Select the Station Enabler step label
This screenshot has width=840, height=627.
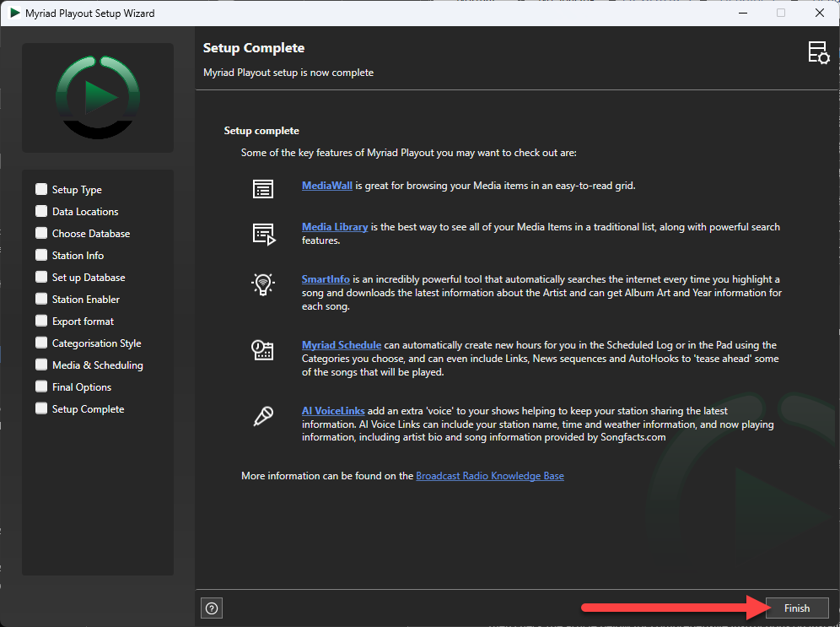pos(86,300)
